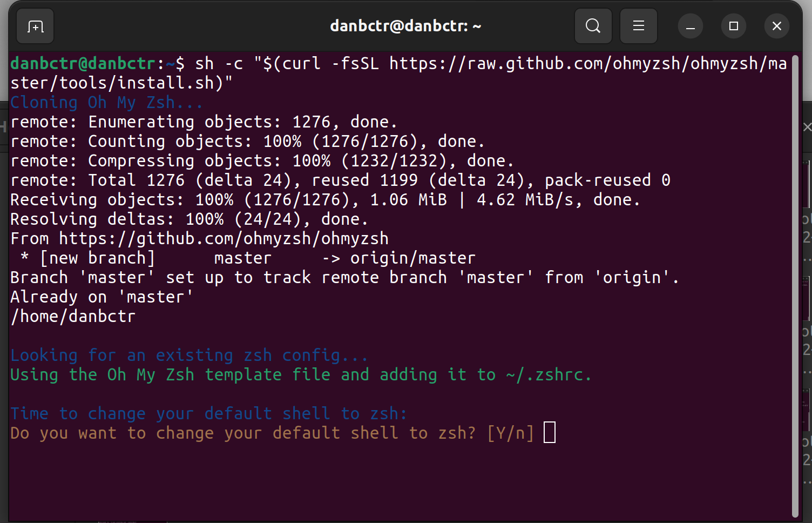Screen dimensions: 812x523
Task: Click the magnifier to search terminal output
Action: pyautogui.click(x=593, y=25)
